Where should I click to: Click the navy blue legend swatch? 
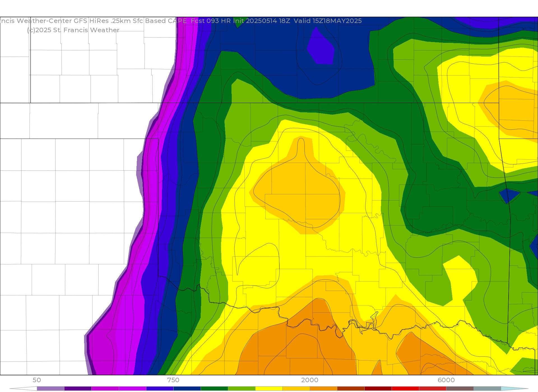click(187, 389)
